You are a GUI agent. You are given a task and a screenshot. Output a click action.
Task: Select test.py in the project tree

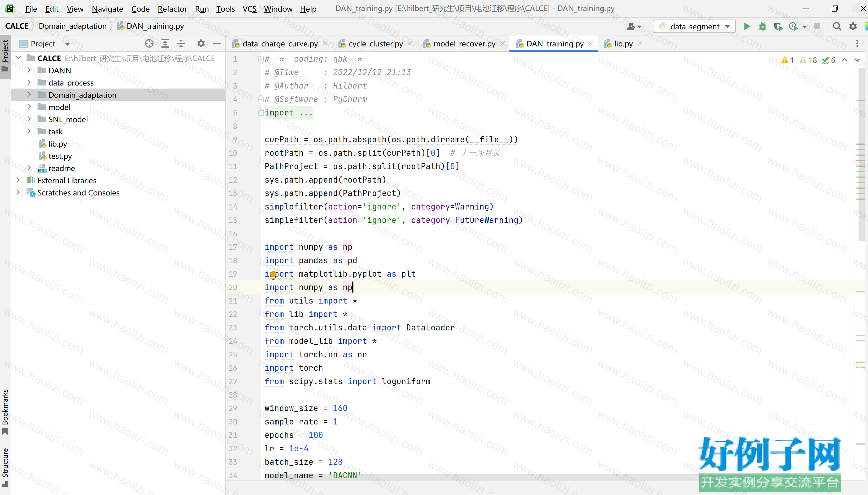click(x=60, y=156)
